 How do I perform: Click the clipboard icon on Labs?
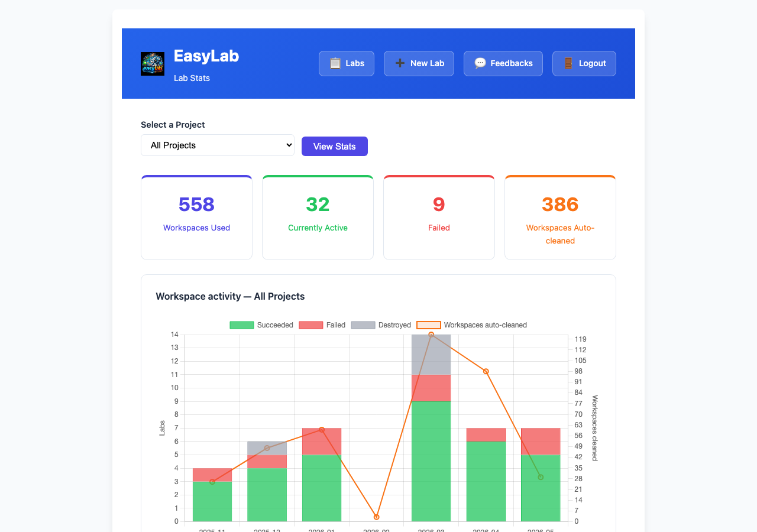[335, 63]
